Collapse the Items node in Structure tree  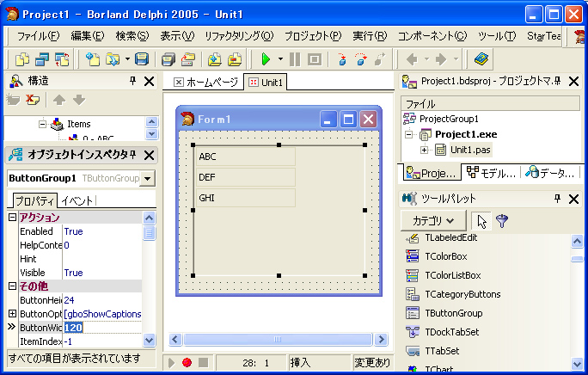[43, 124]
